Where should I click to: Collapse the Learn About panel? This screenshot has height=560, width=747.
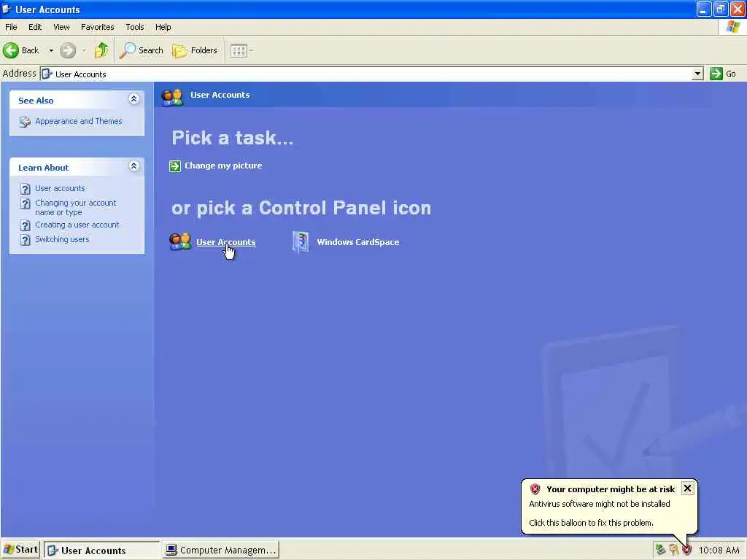pos(134,166)
